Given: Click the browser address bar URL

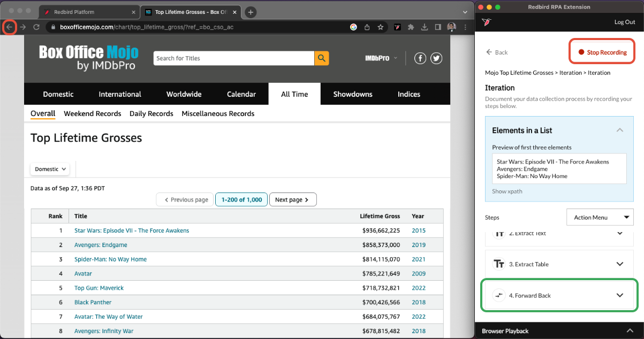Looking at the screenshot, I should pos(147,27).
